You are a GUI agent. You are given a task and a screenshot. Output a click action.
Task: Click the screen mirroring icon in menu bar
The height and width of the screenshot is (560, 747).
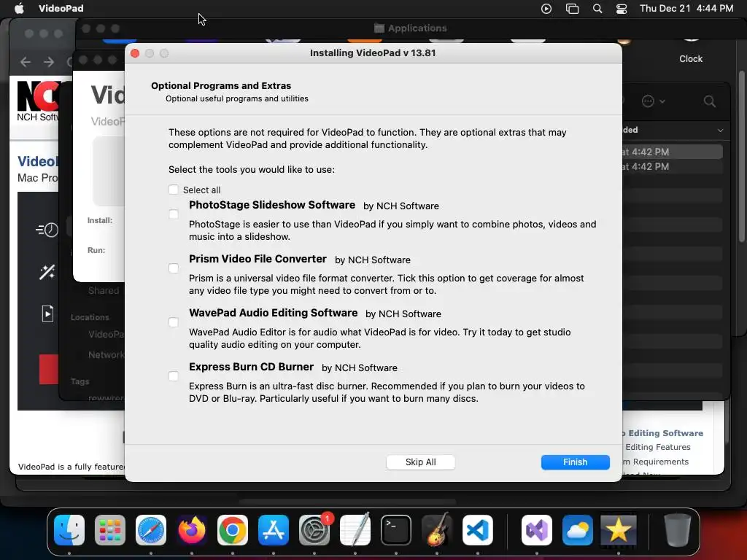coord(572,9)
